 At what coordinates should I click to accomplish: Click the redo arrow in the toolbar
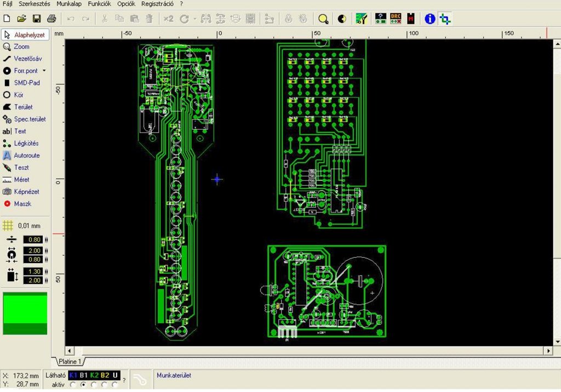[x=85, y=19]
